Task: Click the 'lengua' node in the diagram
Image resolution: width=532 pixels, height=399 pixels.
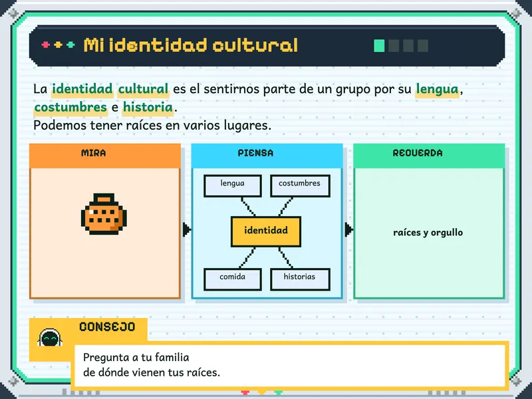Action: coord(233,186)
